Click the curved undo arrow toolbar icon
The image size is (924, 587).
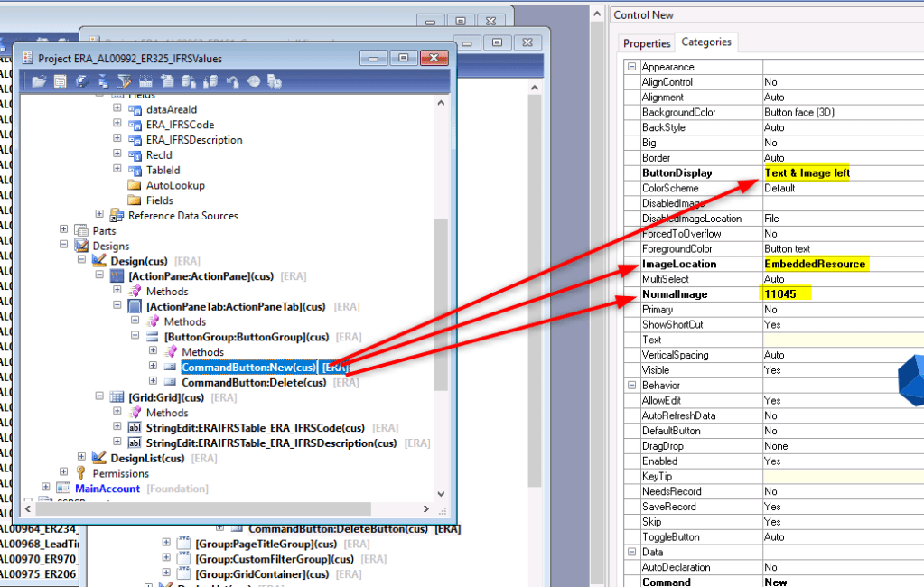pyautogui.click(x=231, y=81)
